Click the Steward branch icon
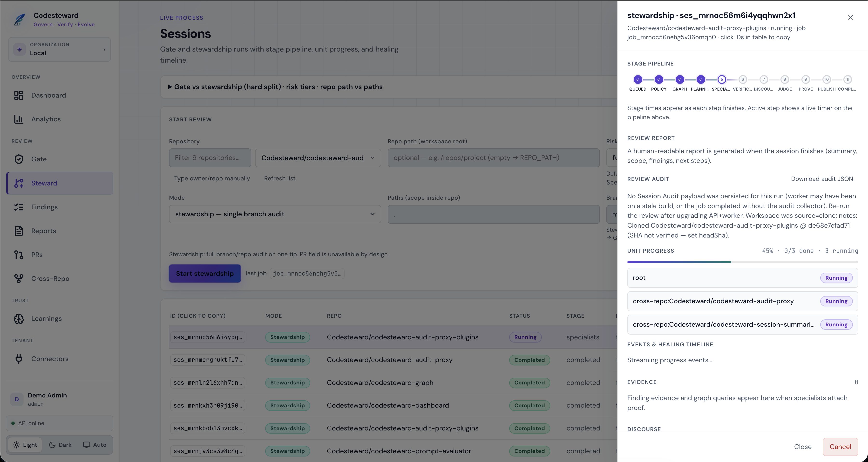Screen dimensions: 868x462 coord(19,183)
